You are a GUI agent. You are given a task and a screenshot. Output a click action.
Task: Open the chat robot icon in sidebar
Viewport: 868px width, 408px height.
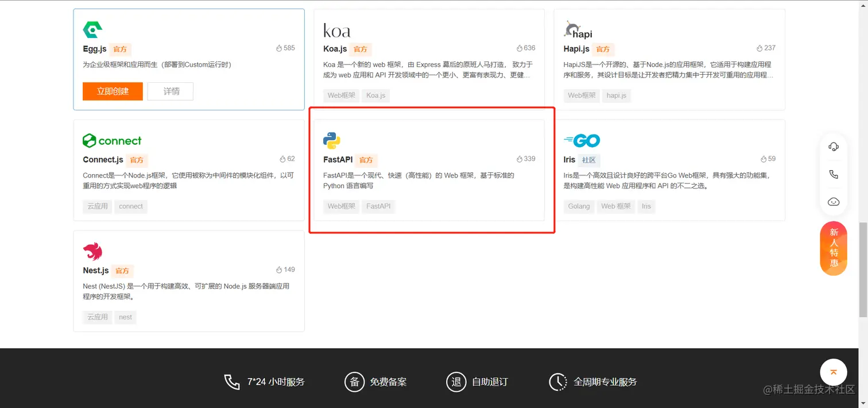point(834,202)
